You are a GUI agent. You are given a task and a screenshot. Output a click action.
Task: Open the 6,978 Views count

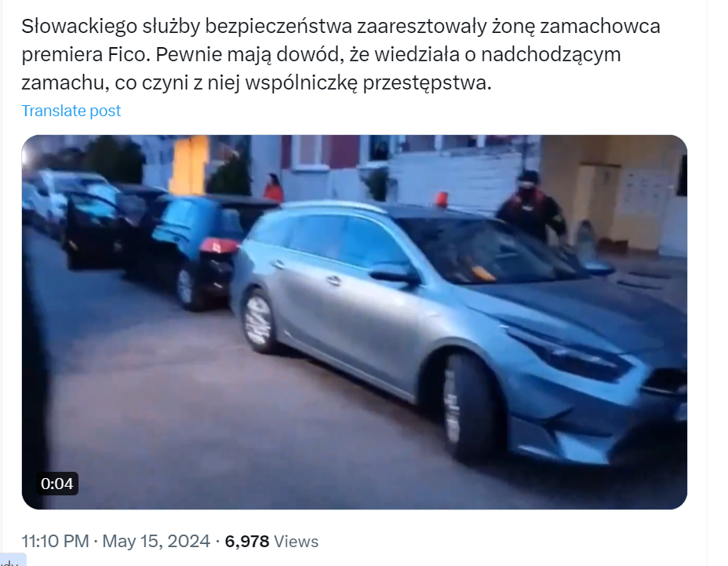coord(271,542)
